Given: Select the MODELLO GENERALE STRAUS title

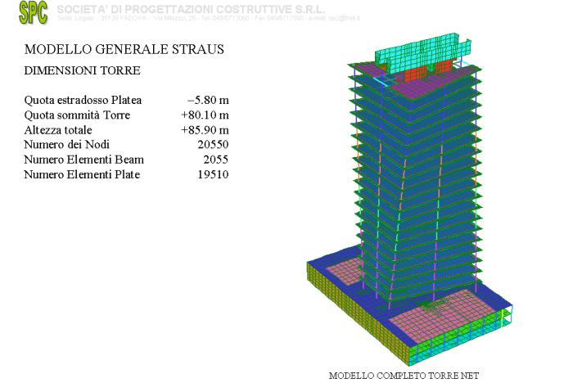Looking at the screenshot, I should coord(124,50).
